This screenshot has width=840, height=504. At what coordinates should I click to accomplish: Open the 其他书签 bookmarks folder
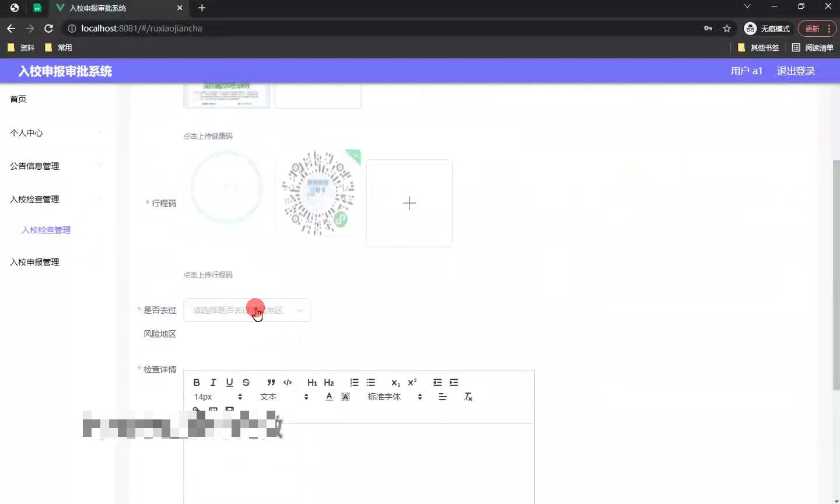[x=758, y=48]
